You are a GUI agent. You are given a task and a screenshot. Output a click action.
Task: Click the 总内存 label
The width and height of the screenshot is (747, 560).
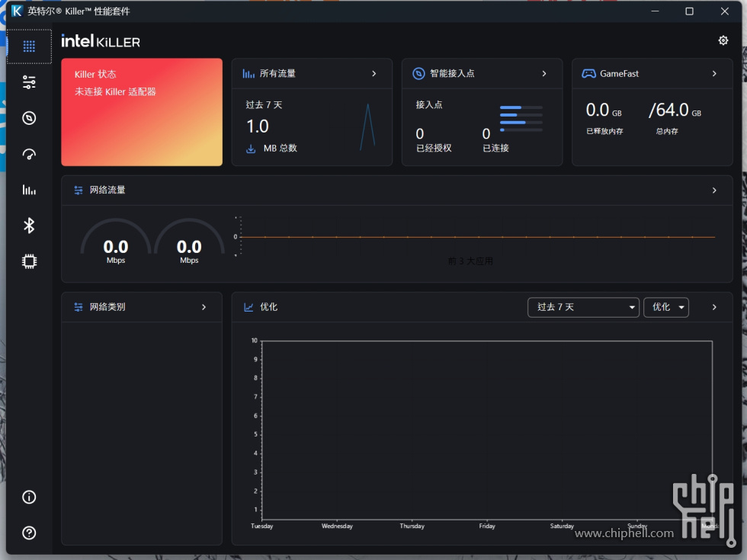(667, 131)
